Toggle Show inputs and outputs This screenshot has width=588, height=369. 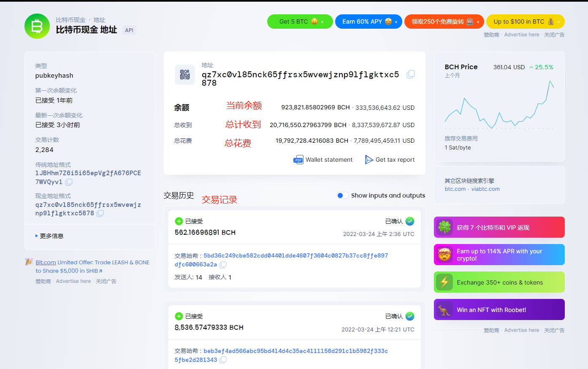coord(343,195)
